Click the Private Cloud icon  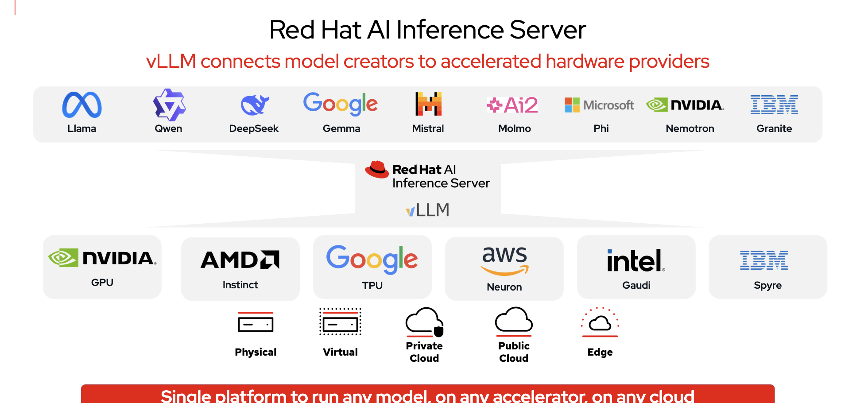tap(425, 322)
